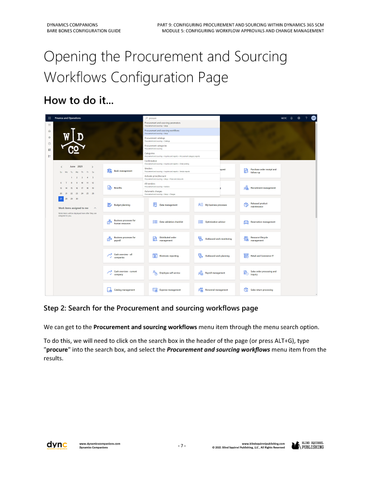Open the Personnel management tile icon
This screenshot has height=480, width=371.
pos(200,290)
